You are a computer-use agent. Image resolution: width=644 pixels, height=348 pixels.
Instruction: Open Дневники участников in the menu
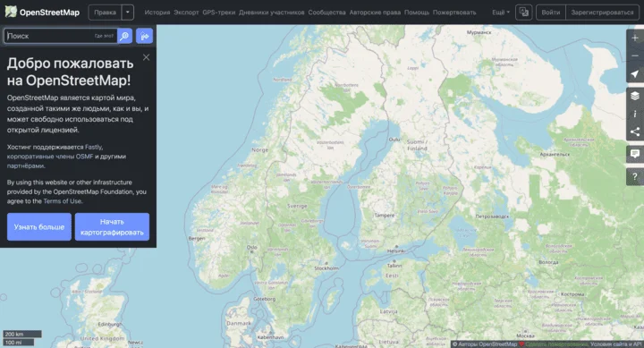pyautogui.click(x=272, y=13)
